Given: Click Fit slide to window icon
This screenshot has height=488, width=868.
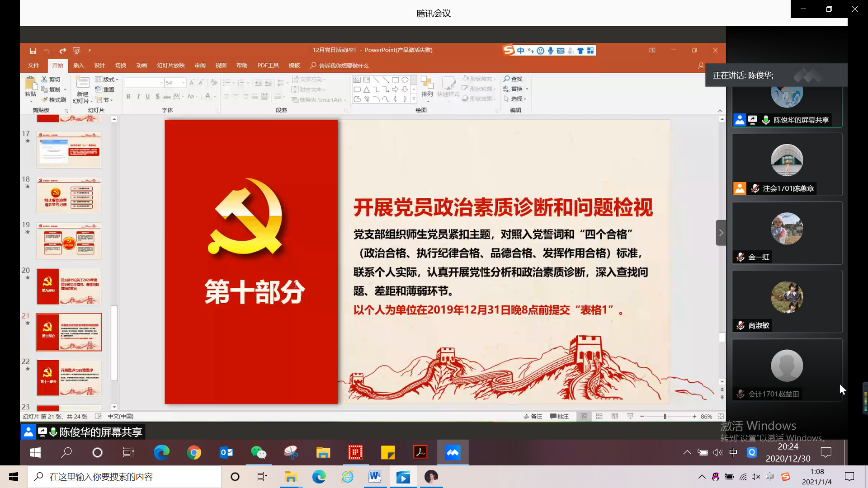Looking at the screenshot, I should 721,417.
